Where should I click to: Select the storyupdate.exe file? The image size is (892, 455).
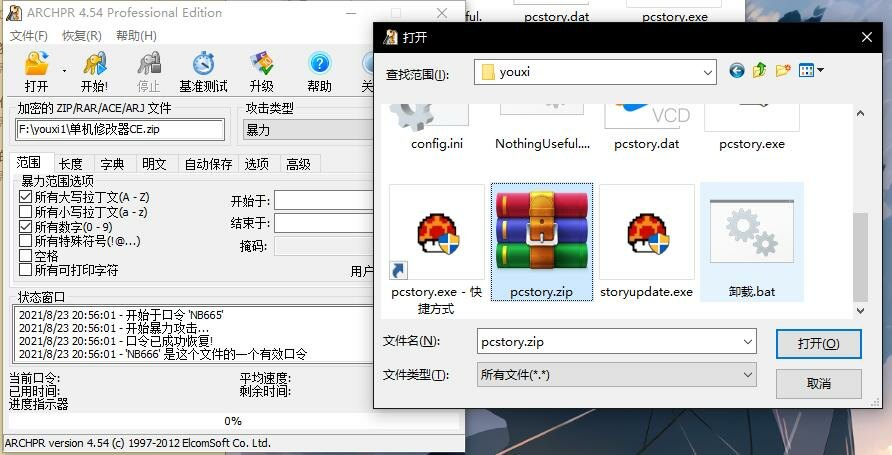(647, 242)
